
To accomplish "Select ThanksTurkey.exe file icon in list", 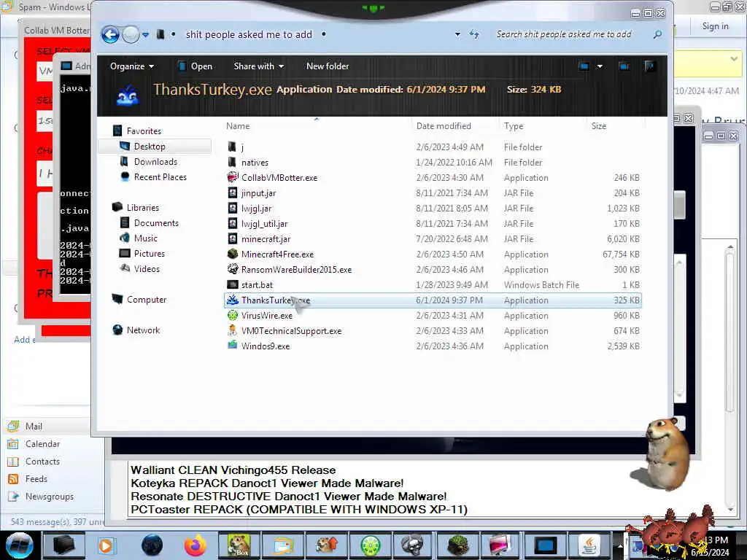I will point(233,300).
